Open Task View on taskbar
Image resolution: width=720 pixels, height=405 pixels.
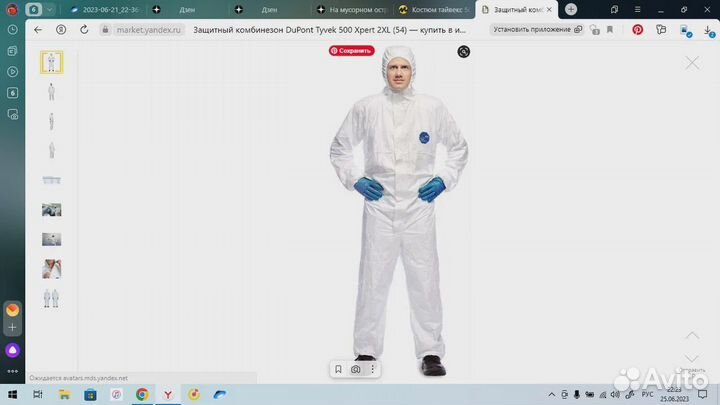[x=38, y=394]
